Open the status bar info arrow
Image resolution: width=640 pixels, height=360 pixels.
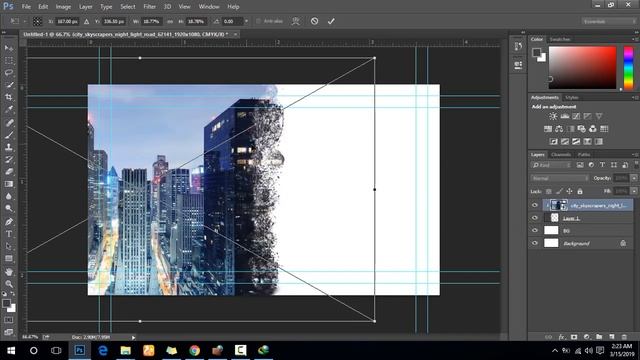[133, 337]
